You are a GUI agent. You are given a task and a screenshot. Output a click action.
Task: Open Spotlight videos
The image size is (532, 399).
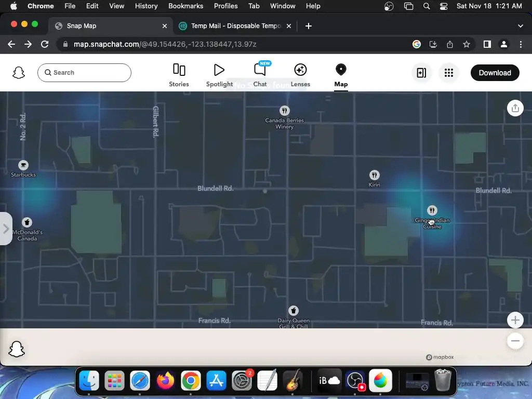pyautogui.click(x=219, y=75)
